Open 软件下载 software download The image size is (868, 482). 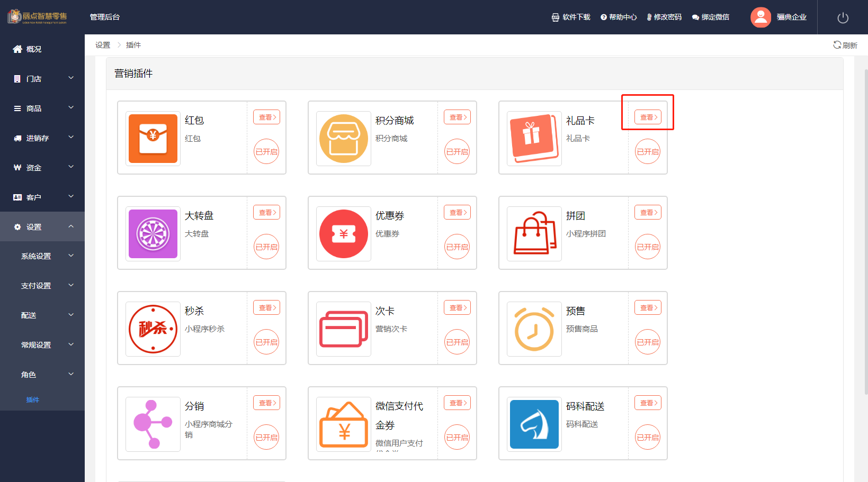point(571,17)
